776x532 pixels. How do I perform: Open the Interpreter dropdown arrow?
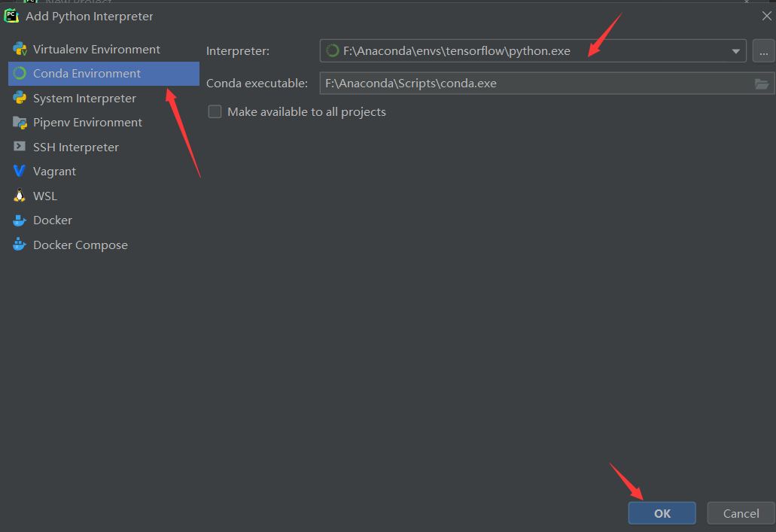coord(735,51)
